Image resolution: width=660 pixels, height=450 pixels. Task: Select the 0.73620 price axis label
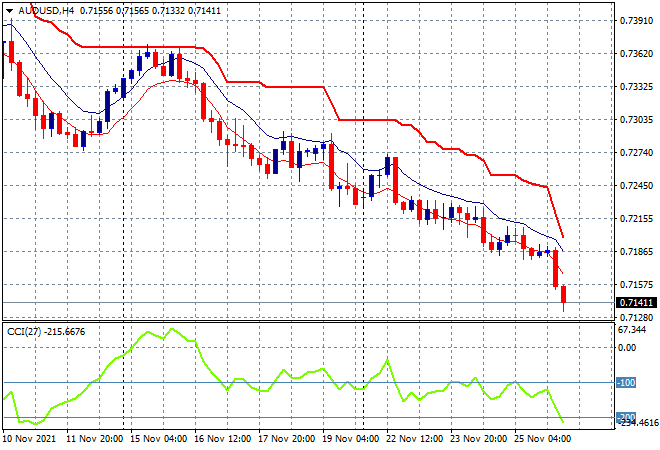click(x=637, y=53)
